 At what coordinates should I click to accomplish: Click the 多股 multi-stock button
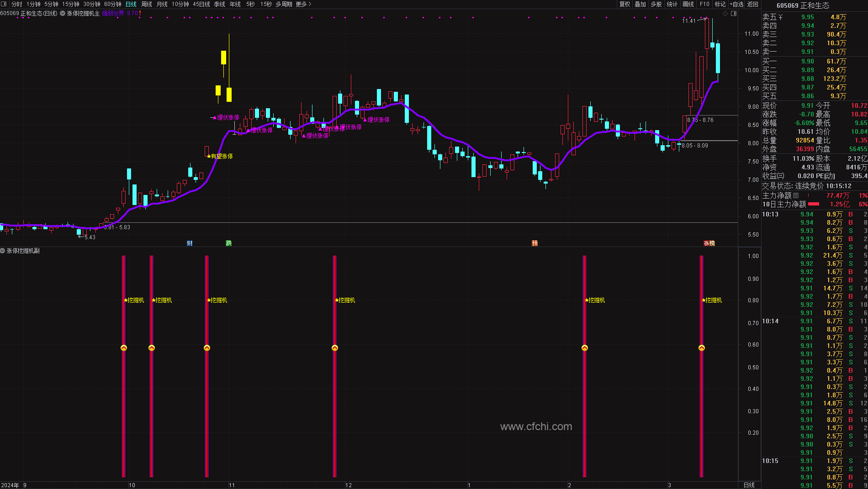pos(656,4)
